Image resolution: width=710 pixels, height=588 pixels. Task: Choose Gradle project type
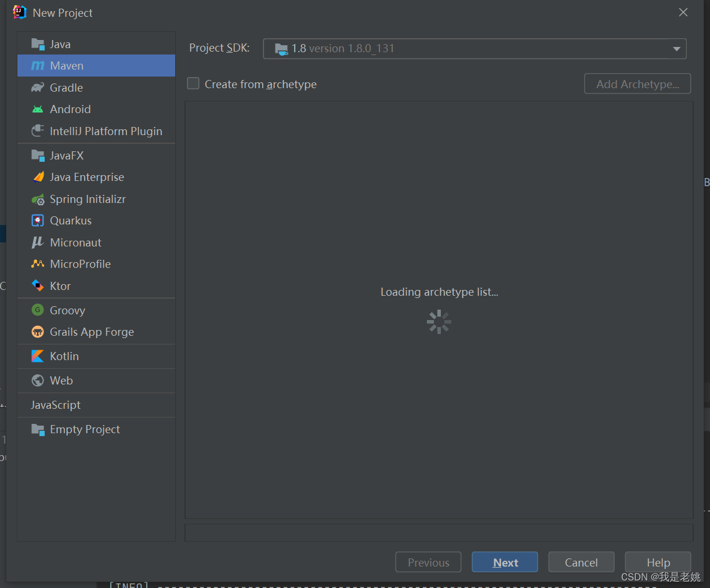96,88
